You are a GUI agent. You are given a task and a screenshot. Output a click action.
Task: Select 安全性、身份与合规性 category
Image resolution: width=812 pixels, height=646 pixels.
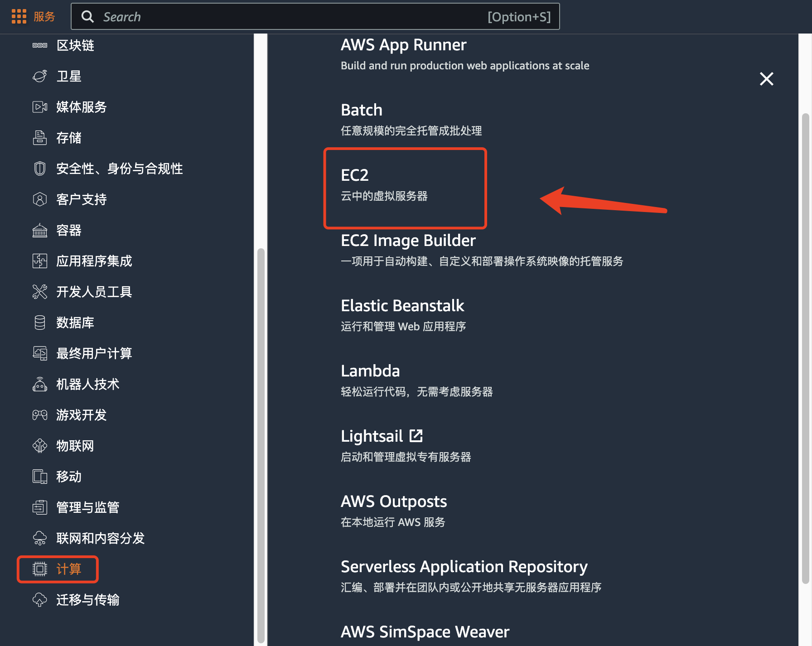(120, 169)
